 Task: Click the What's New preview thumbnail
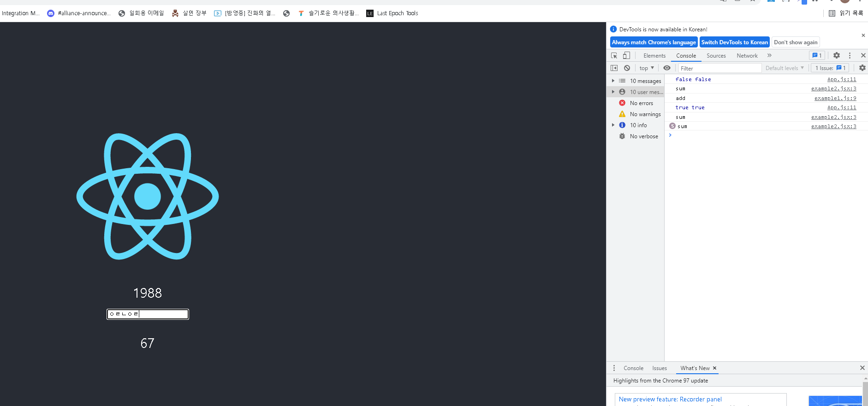coord(835,400)
